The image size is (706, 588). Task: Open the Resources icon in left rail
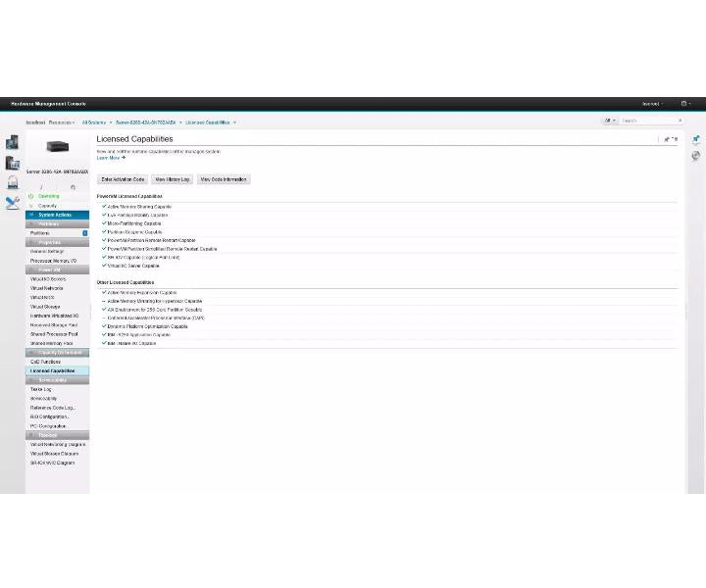pos(12,142)
